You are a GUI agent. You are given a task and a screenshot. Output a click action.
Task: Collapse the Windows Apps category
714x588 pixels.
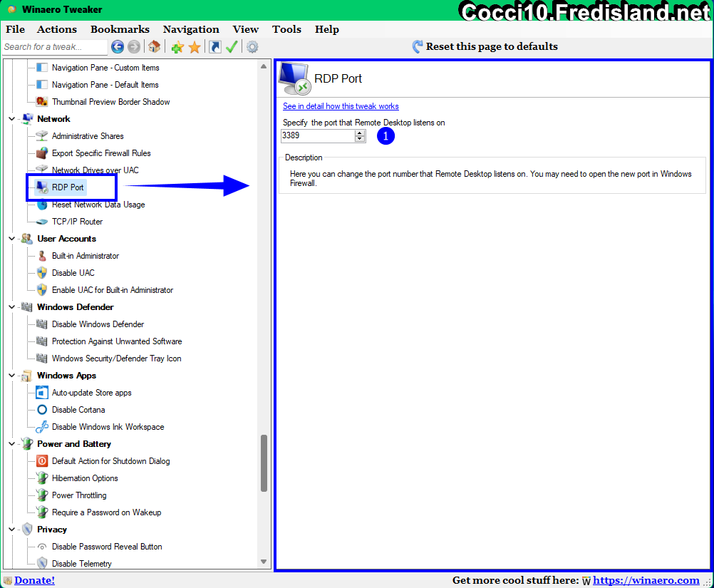[x=11, y=376]
